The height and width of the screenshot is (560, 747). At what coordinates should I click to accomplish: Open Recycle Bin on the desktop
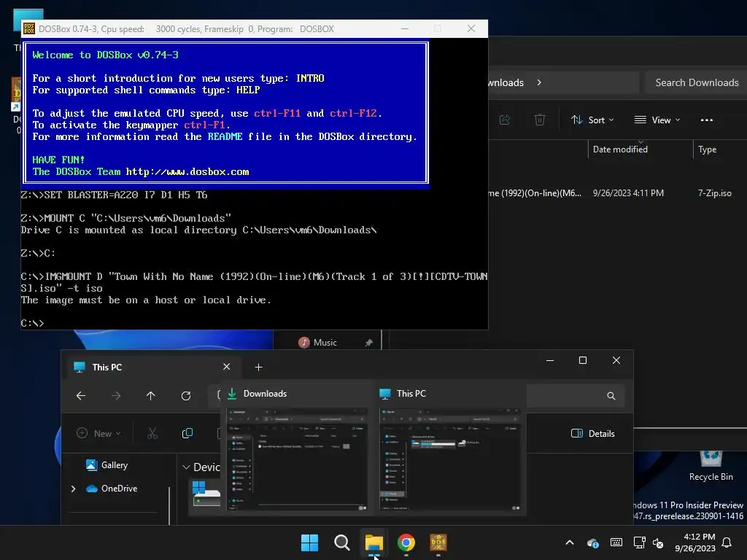(711, 465)
